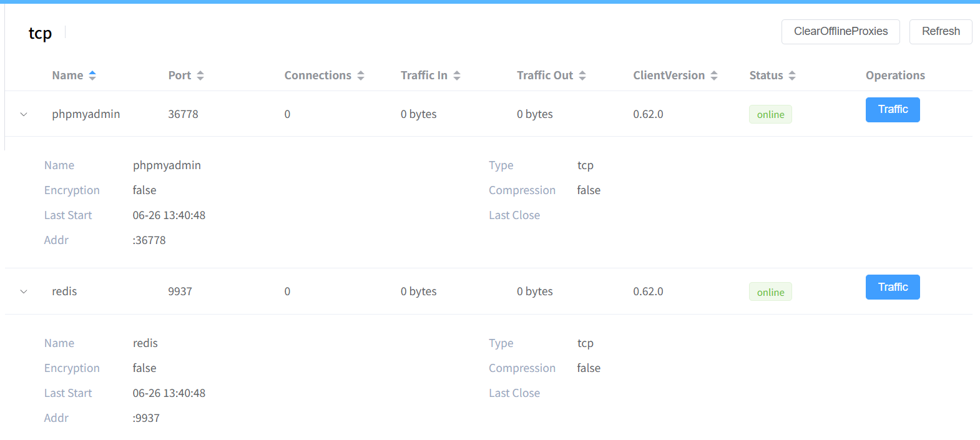The width and height of the screenshot is (980, 440).
Task: Click port 9937 in redis row
Action: click(x=180, y=291)
